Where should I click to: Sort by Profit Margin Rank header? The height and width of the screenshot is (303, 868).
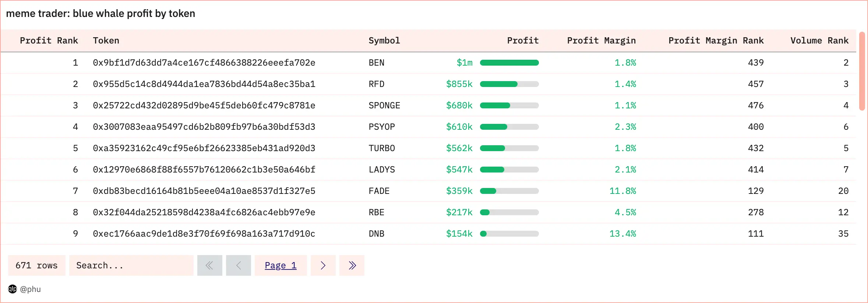pos(716,41)
